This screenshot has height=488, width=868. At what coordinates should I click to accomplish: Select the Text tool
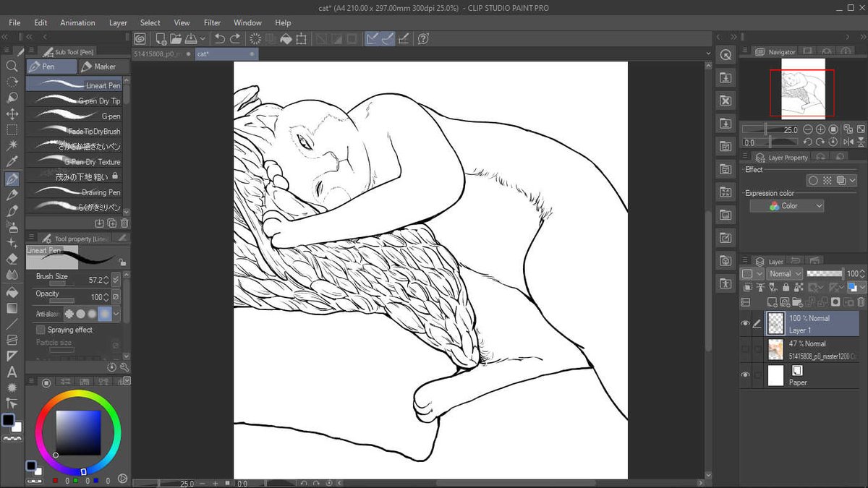(12, 372)
